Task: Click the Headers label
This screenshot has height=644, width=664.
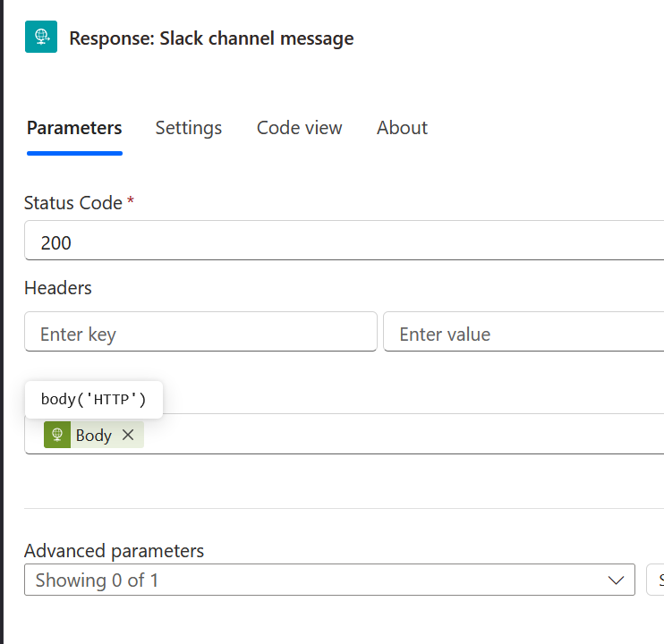Action: tap(58, 288)
